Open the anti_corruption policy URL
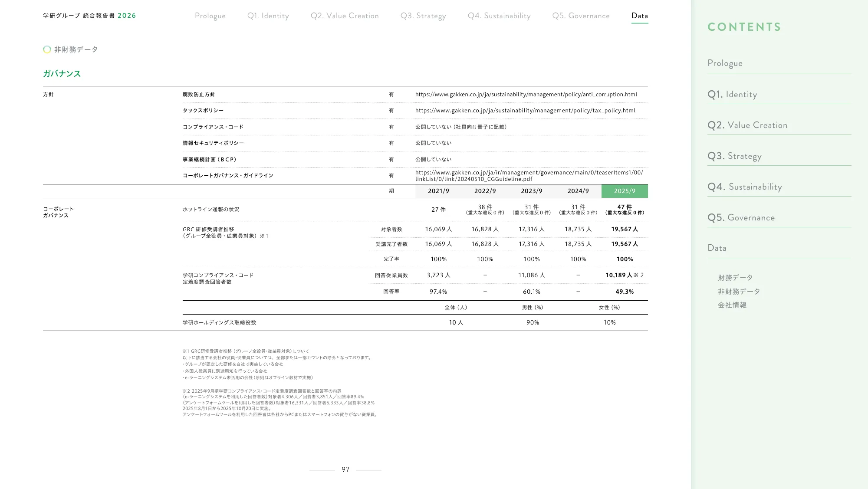The image size is (868, 489). pyautogui.click(x=526, y=95)
